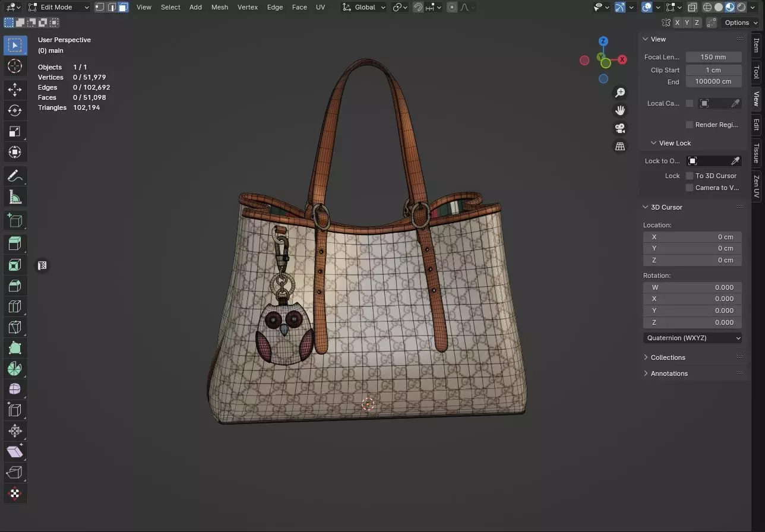Set shading to Wireframe mode
This screenshot has width=765, height=532.
[x=707, y=7]
